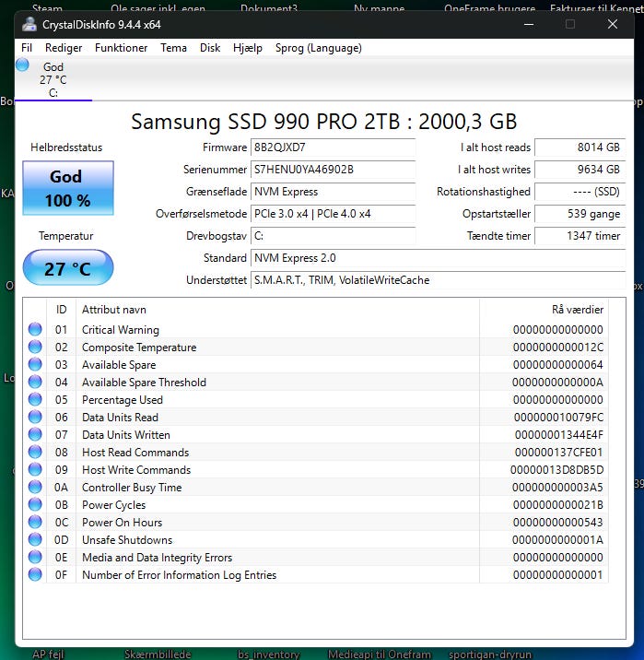Viewport: 644px width, 660px height.
Task: Select the Data Units Written attribute name
Action: (x=126, y=435)
